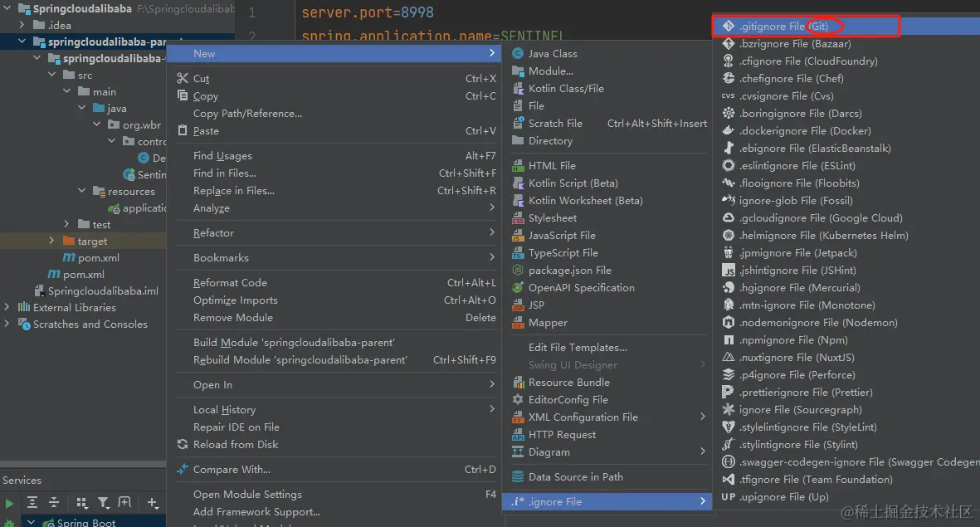This screenshot has height=527, width=980.
Task: Select .stylelintignore File (StyleLint)
Action: tap(846, 427)
